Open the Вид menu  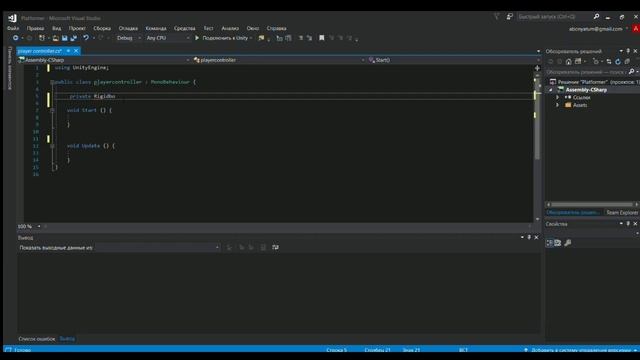(x=57, y=29)
